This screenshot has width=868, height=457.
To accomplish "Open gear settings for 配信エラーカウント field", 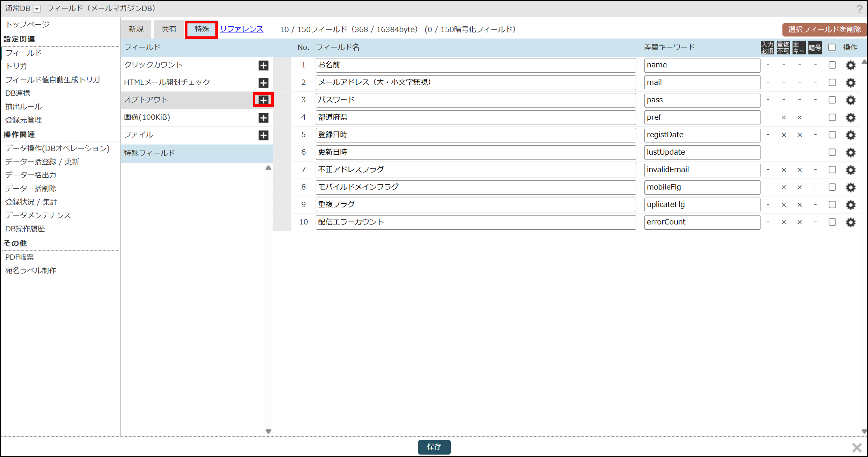I will click(x=850, y=222).
